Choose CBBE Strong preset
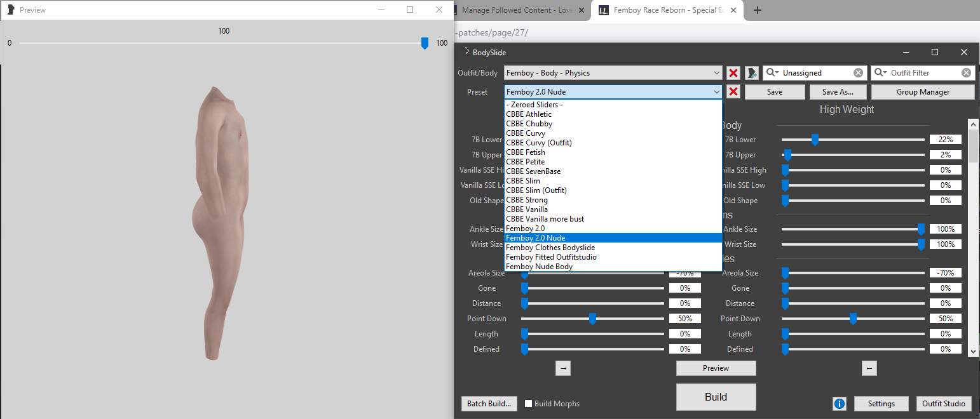 [613, 200]
